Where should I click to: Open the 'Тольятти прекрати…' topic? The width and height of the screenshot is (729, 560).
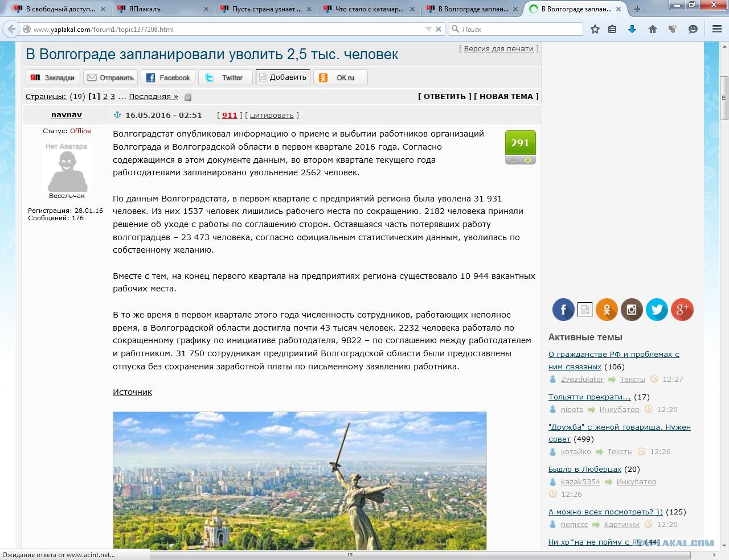tap(589, 397)
